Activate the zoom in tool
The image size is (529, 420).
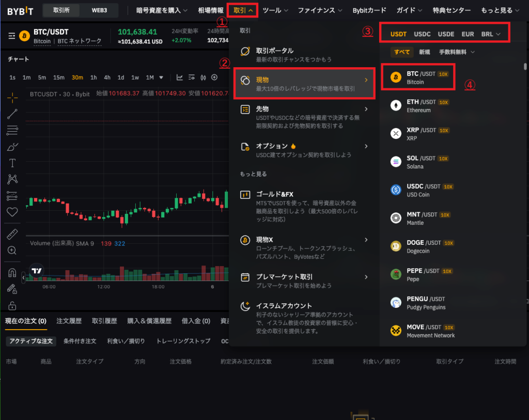tap(12, 251)
